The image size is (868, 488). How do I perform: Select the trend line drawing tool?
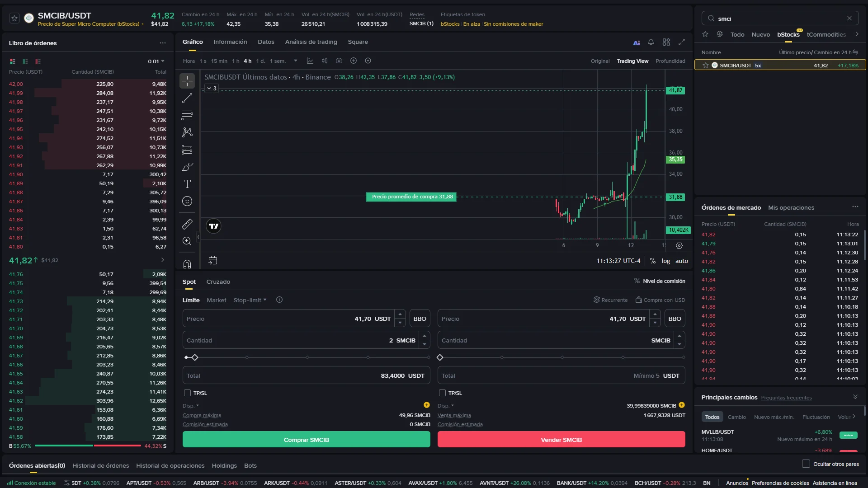[187, 98]
